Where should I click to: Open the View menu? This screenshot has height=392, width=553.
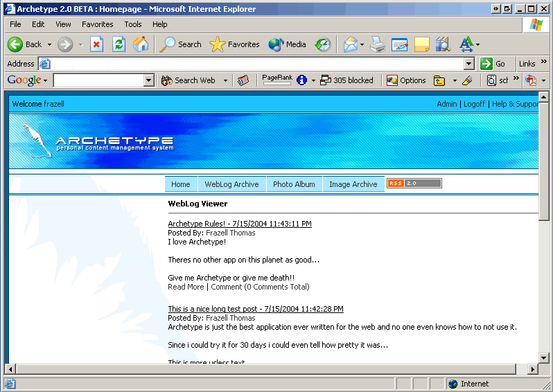coord(64,24)
